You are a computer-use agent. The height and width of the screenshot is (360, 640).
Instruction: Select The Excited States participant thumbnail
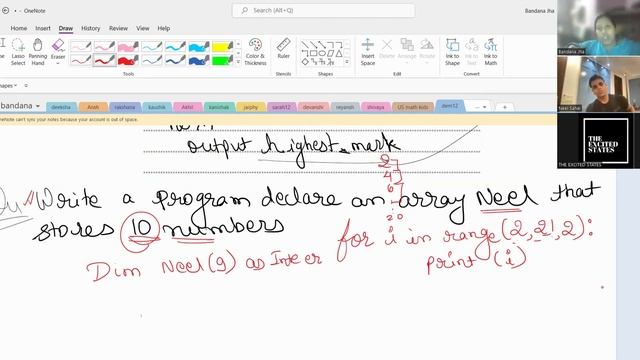coord(598,140)
